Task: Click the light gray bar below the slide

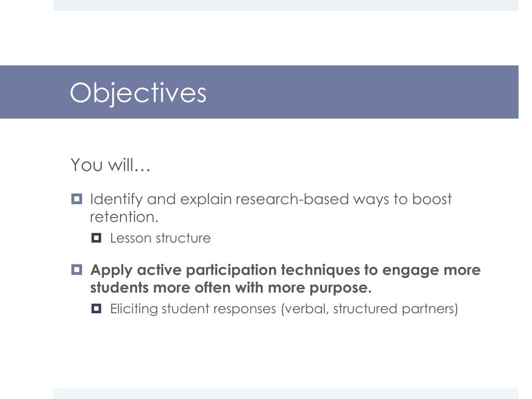Action: pos(286,394)
